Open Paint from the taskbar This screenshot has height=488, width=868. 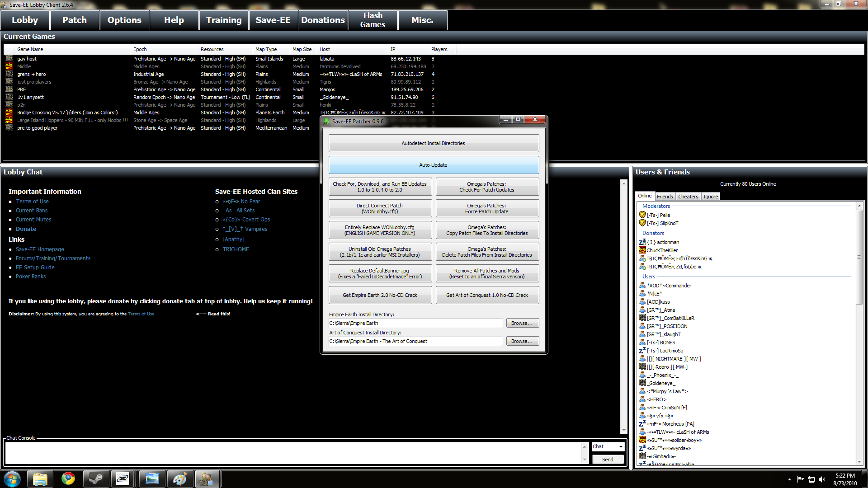click(179, 479)
